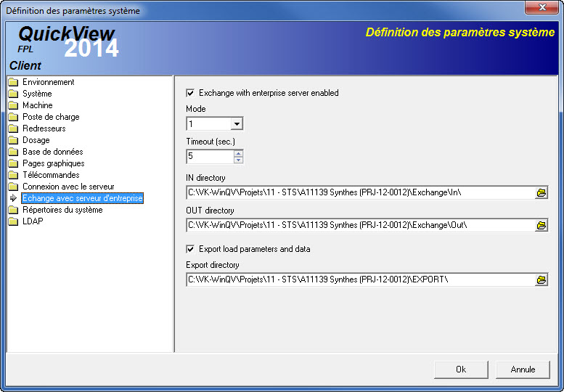Screen dimensions: 564x392
Task: Select the Dosage category
Action: pos(36,140)
